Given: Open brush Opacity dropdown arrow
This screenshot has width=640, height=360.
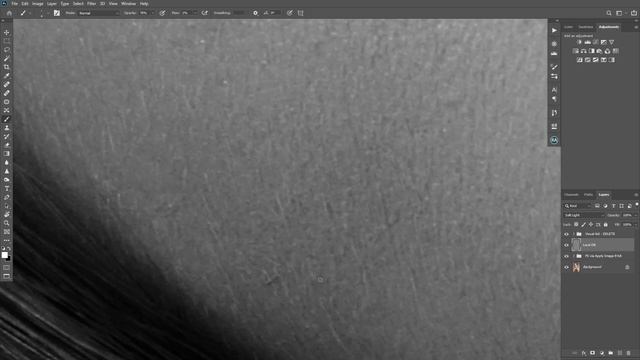Looking at the screenshot, I should coord(153,13).
